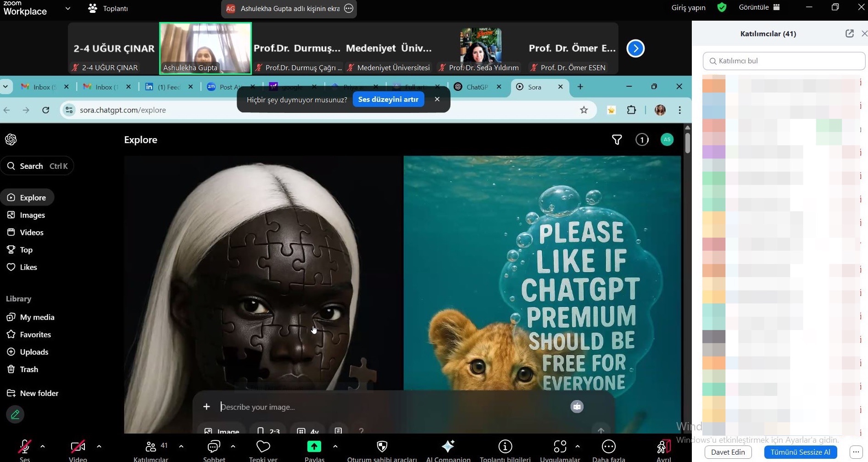Open Zoom Workplace dropdown arrow

coord(68,8)
